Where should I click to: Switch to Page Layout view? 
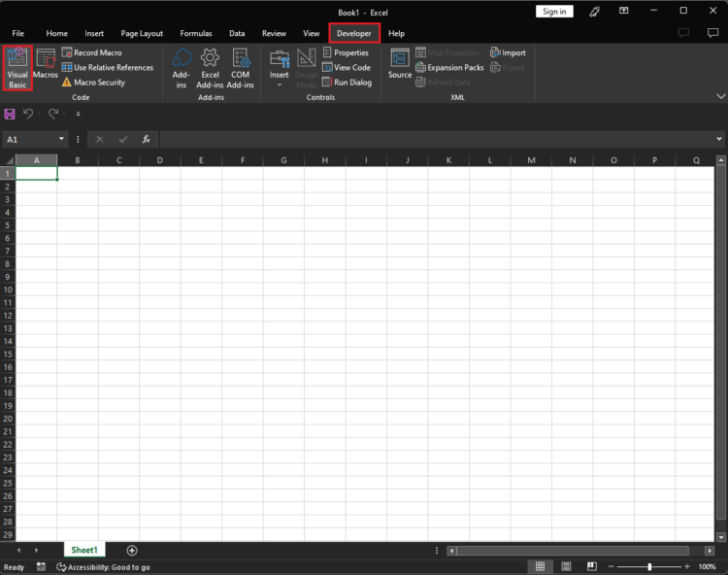[x=566, y=566]
